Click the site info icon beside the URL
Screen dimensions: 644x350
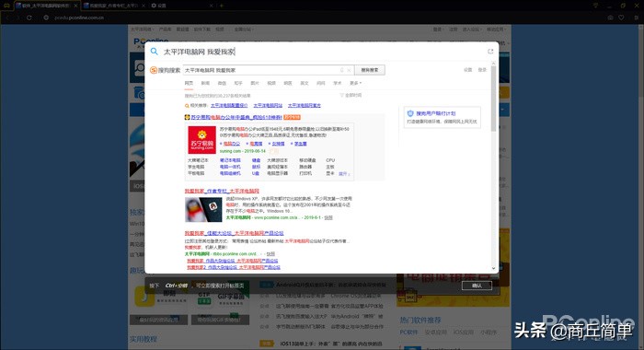coord(46,17)
